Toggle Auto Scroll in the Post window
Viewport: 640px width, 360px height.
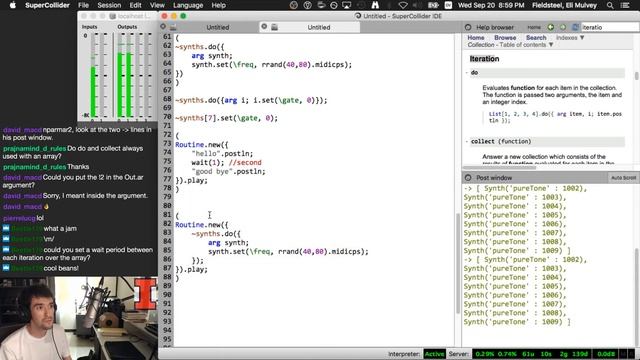(623, 178)
